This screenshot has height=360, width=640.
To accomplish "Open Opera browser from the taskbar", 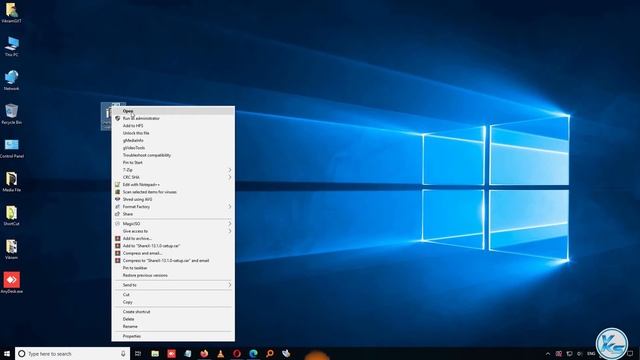I will (237, 353).
